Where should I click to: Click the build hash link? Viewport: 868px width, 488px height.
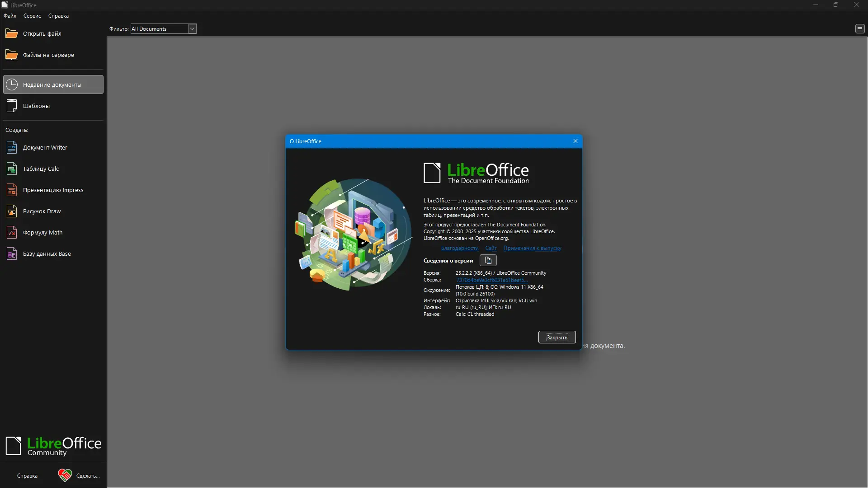(x=491, y=280)
